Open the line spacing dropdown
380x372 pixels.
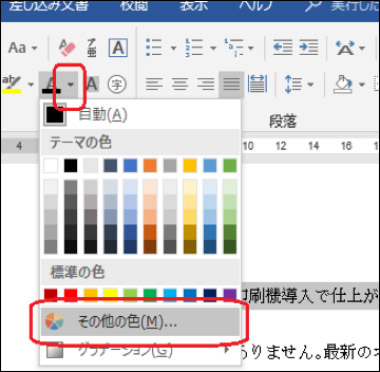(299, 84)
